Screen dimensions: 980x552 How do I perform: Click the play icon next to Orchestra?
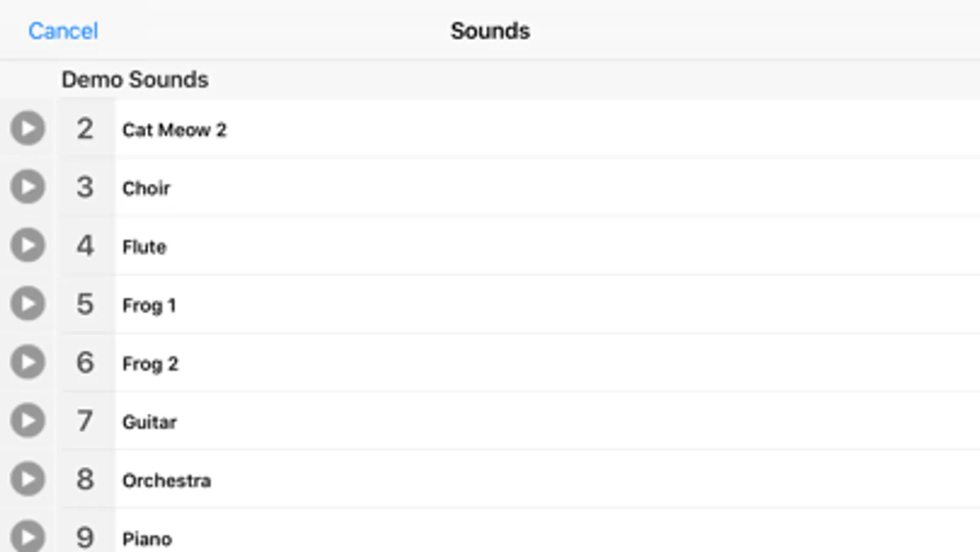pyautogui.click(x=28, y=479)
